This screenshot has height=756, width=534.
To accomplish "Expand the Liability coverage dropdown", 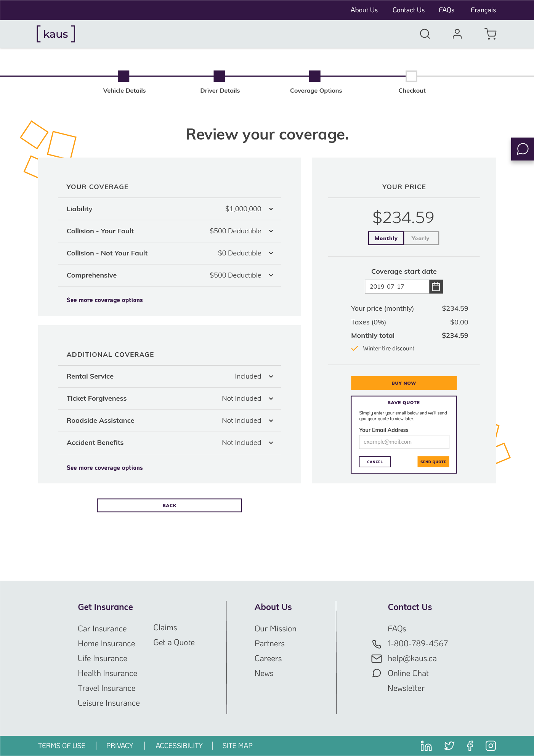I will coord(271,209).
